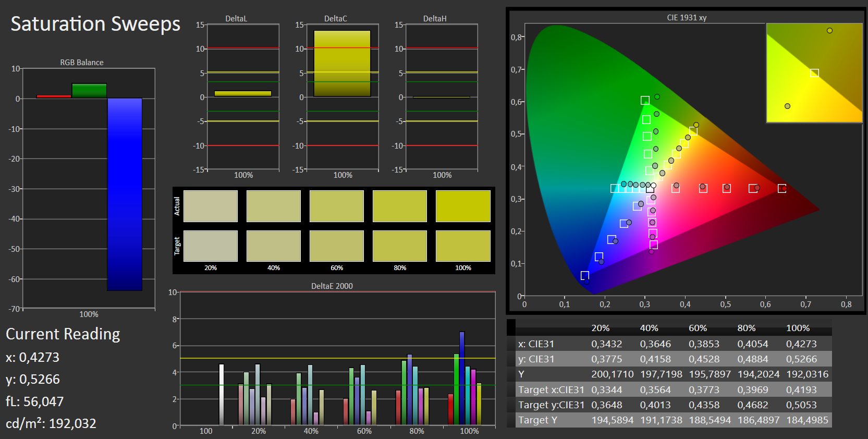
Task: Click the 60% column header in table
Action: (x=698, y=328)
